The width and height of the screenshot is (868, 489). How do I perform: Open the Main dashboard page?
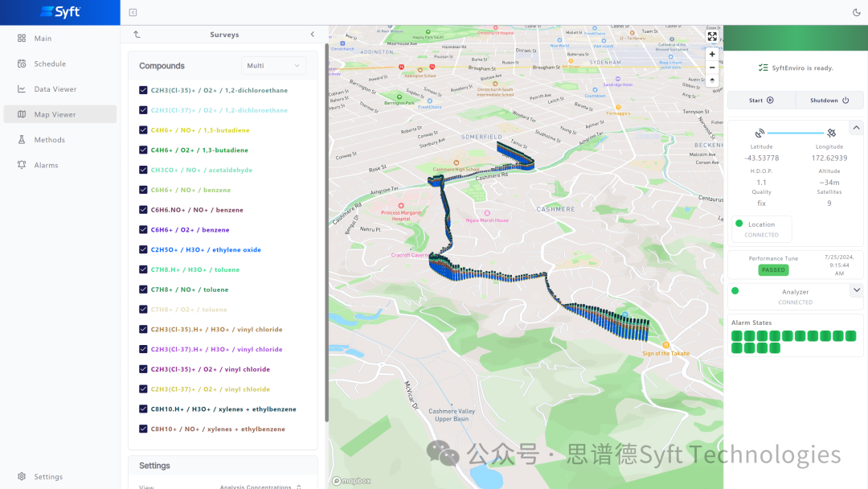(59, 39)
